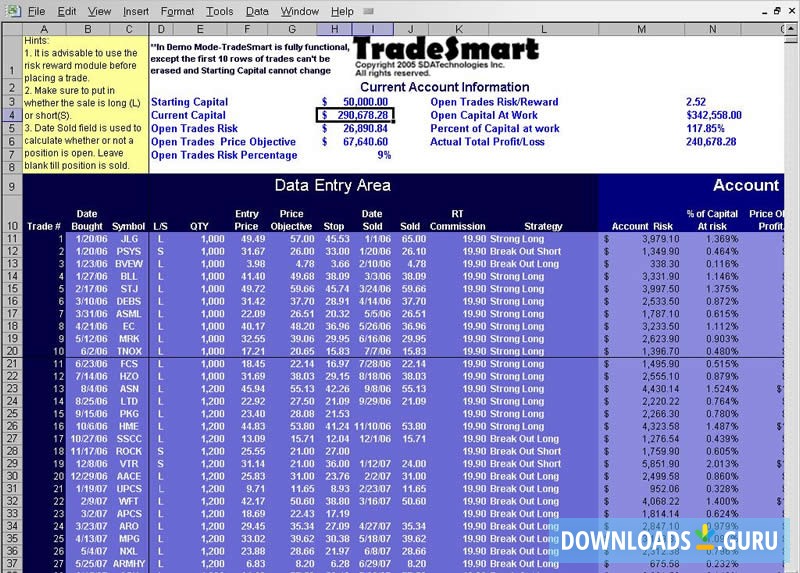This screenshot has width=800, height=573.
Task: Click the PSYS symbol cell
Action: [129, 251]
